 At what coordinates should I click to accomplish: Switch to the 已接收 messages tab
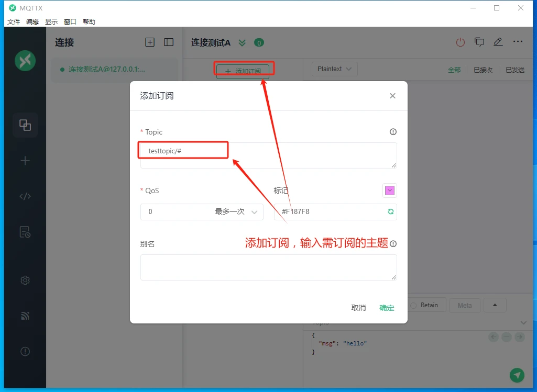(483, 70)
